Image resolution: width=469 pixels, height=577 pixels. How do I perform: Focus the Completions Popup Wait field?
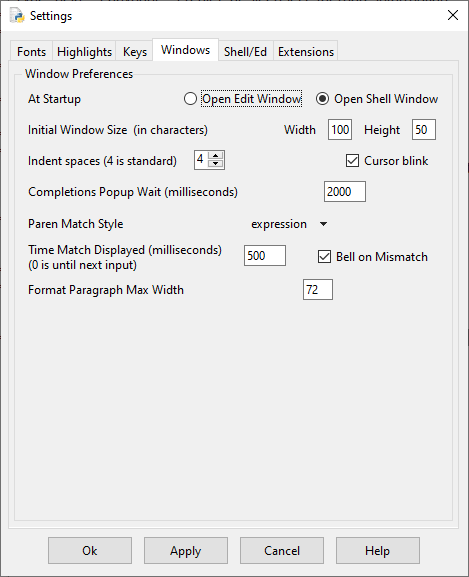coord(345,191)
